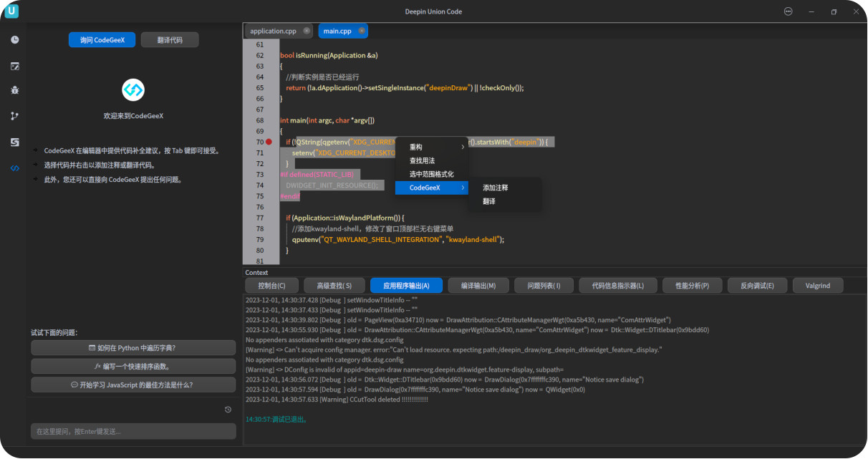Open the 问题列表(I) tab
This screenshot has width=868, height=459.
coord(544,286)
